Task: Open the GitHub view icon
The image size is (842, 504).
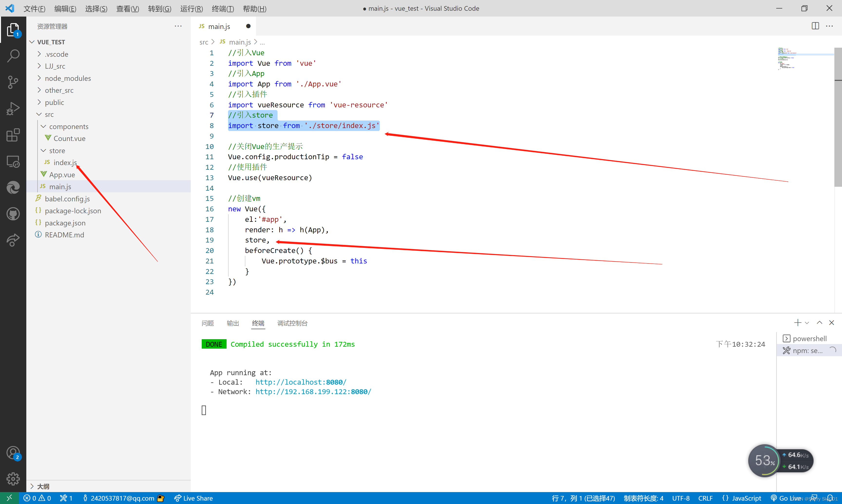Action: [13, 214]
